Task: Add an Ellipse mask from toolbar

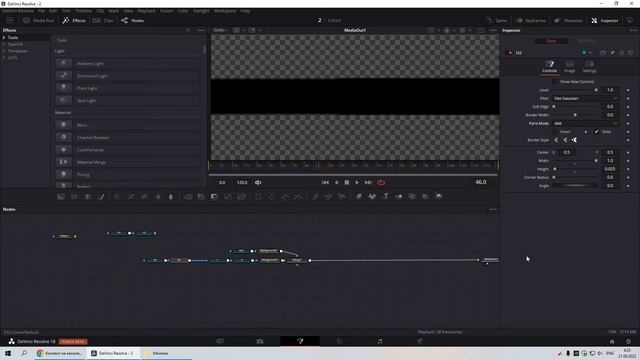Action: pos(272,197)
